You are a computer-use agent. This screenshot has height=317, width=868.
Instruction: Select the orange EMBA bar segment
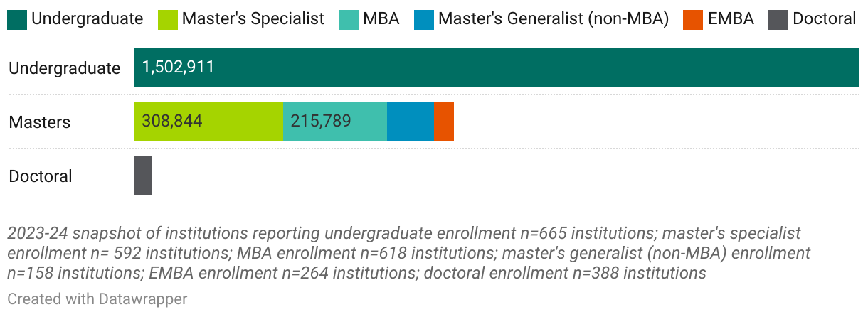click(x=444, y=122)
